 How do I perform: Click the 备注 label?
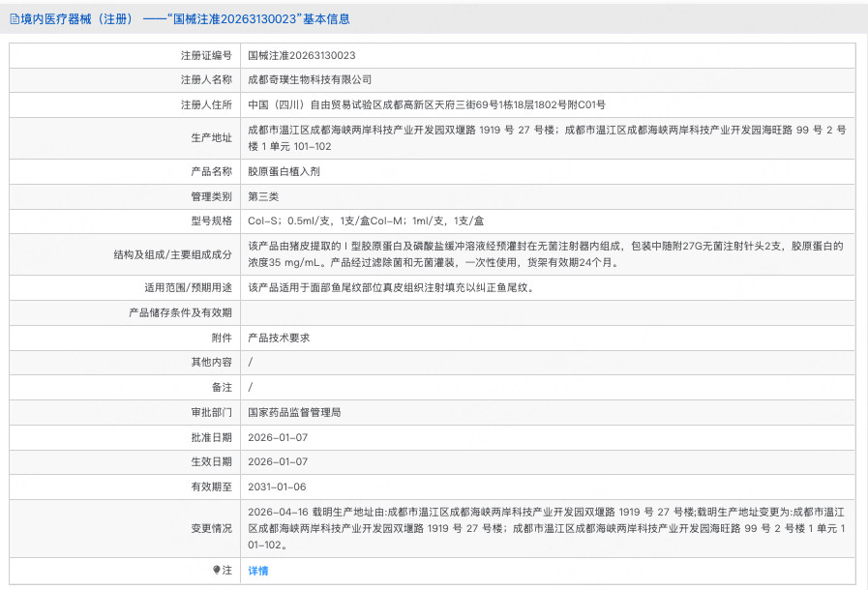coord(222,388)
